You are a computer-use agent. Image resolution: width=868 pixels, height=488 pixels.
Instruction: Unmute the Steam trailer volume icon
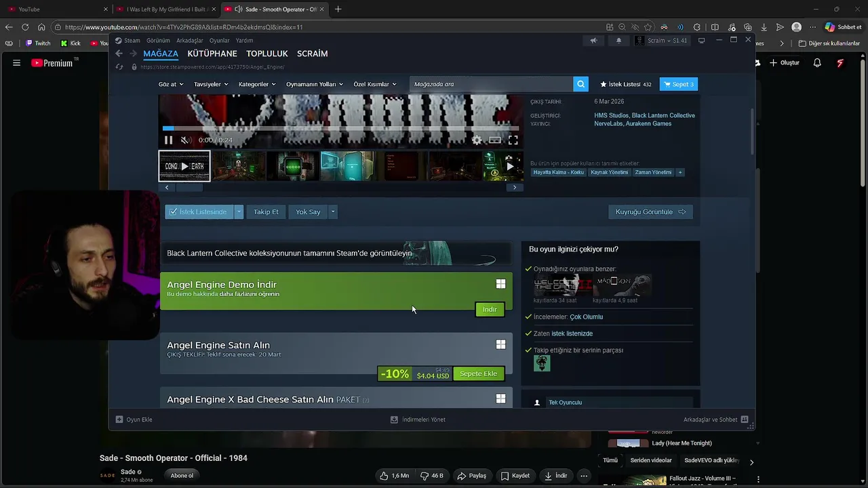[x=185, y=140]
